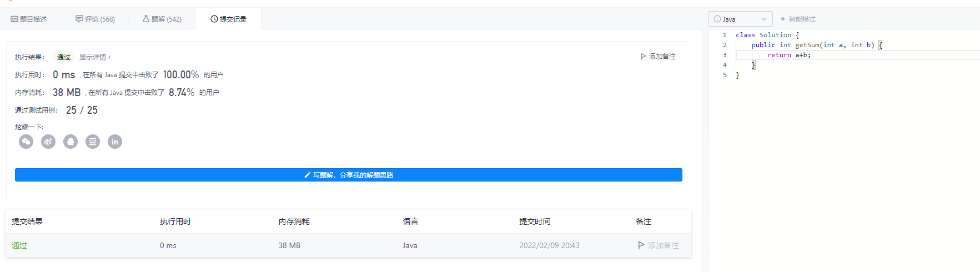Click the info icon beside Java
Screen dimensions: 980x272
(x=717, y=19)
